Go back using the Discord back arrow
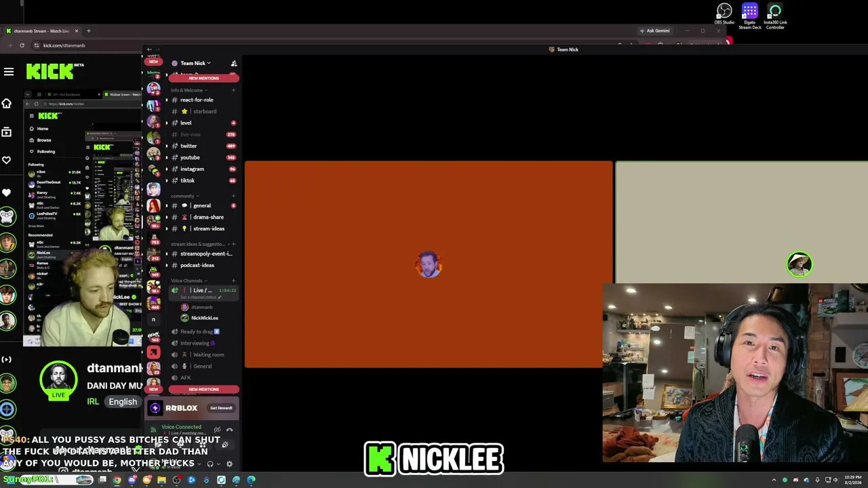 pos(149,49)
